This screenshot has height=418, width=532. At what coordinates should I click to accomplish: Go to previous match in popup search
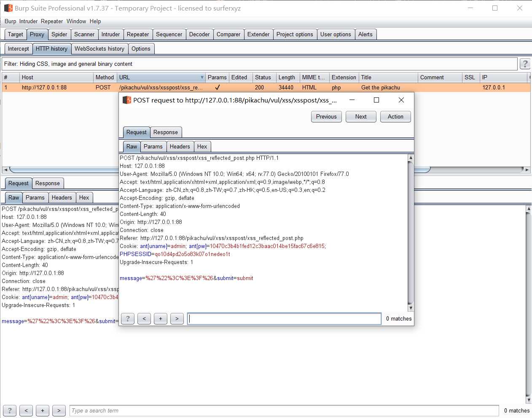tap(144, 318)
